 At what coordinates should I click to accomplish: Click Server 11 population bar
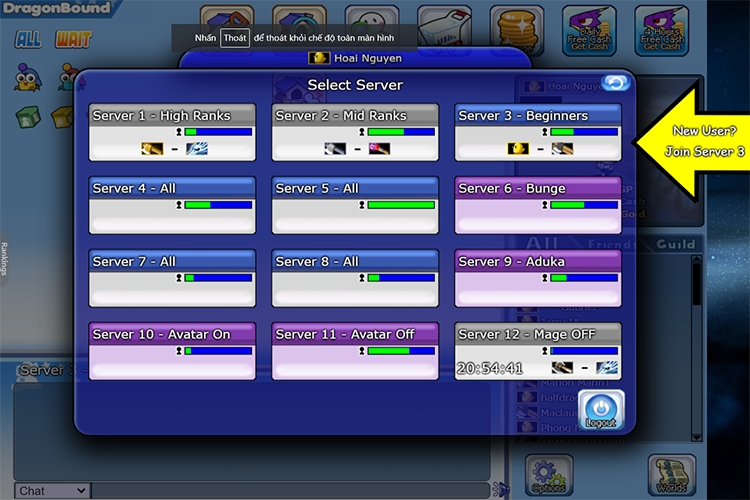pyautogui.click(x=401, y=351)
